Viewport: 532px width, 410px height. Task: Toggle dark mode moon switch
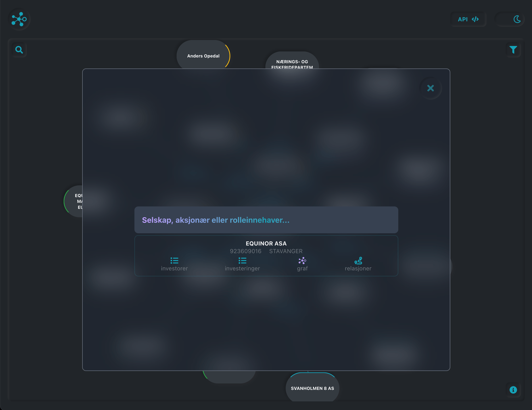pyautogui.click(x=509, y=19)
